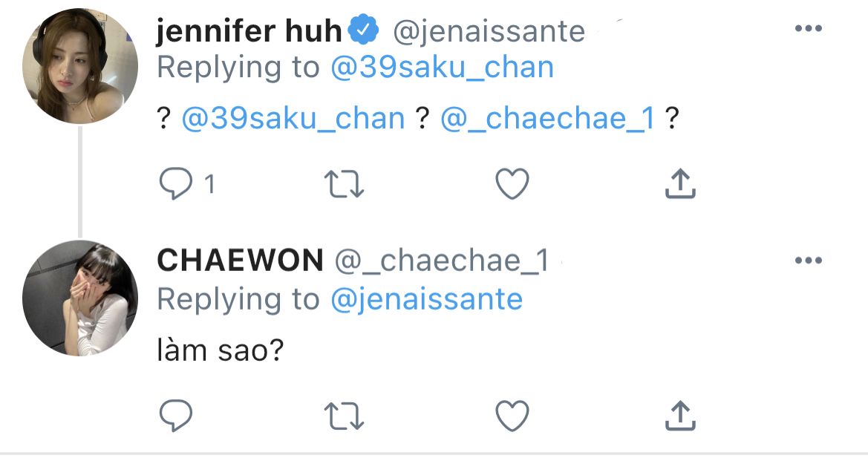Like jennifer huh's tweet
868x461 pixels.
[x=512, y=184]
